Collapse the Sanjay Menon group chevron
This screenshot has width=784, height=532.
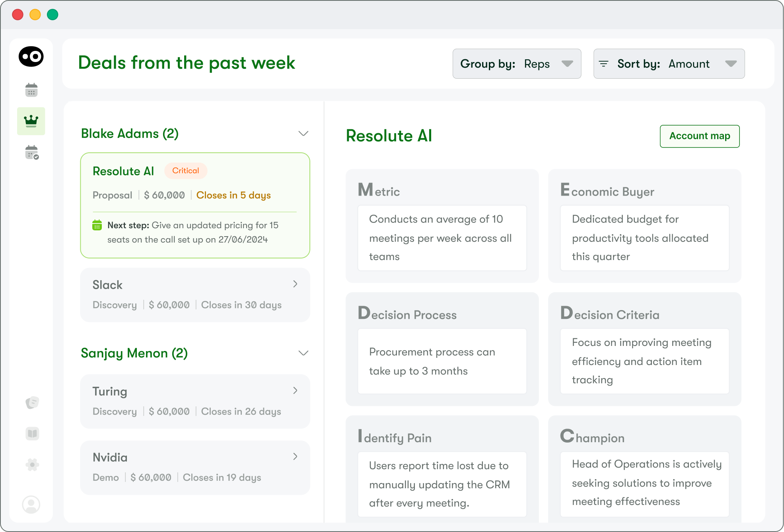pos(303,353)
